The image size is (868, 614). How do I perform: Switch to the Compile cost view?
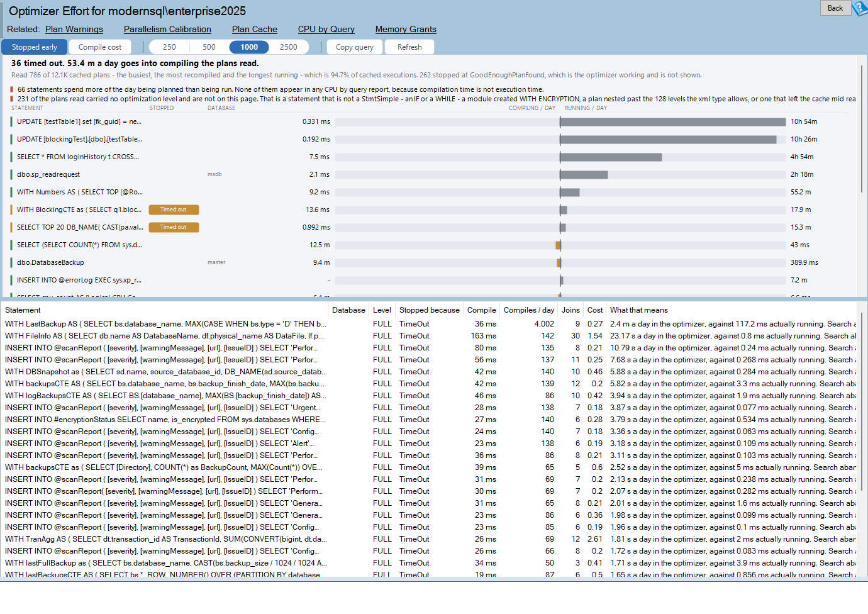point(100,47)
